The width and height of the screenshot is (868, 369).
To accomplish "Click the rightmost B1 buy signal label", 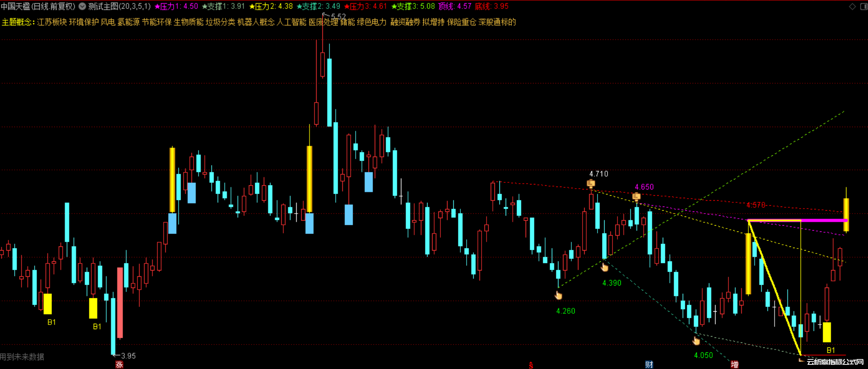I will [x=831, y=350].
